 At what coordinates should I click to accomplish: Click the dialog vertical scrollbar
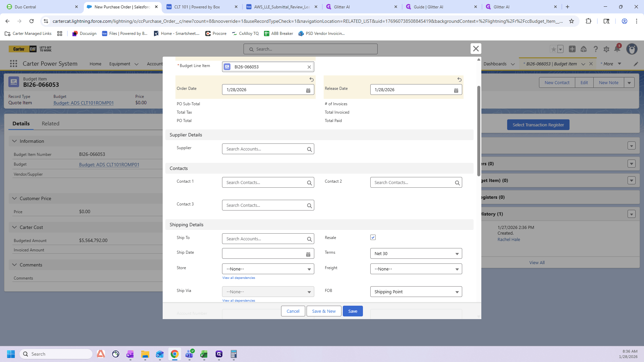(x=479, y=131)
